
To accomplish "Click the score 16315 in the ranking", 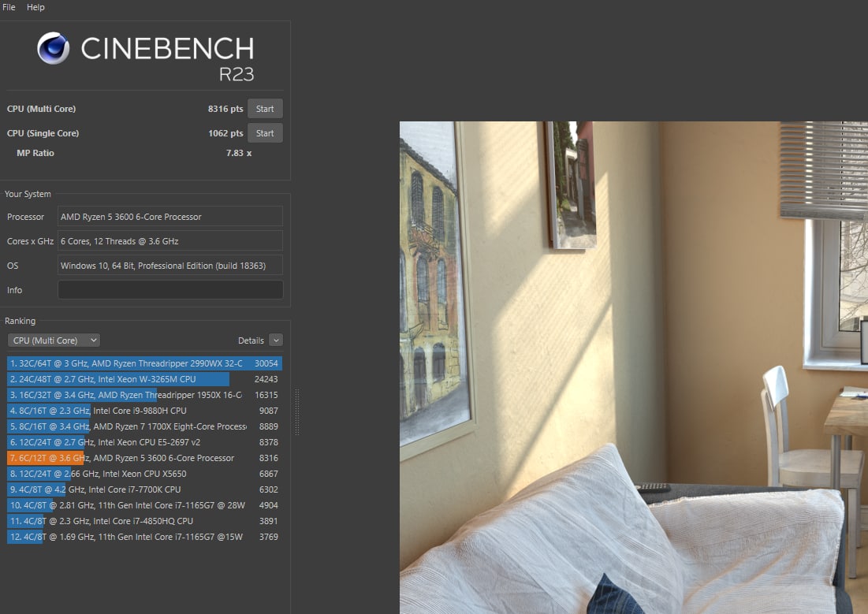I will (266, 395).
